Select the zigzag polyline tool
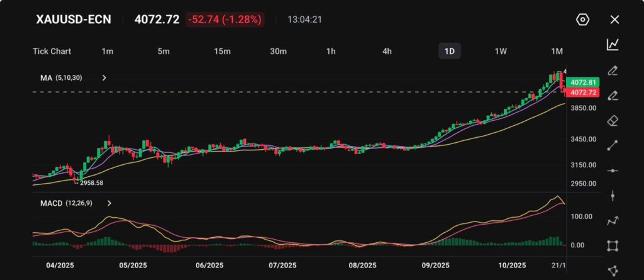Image resolution: width=644 pixels, height=280 pixels. [x=613, y=221]
